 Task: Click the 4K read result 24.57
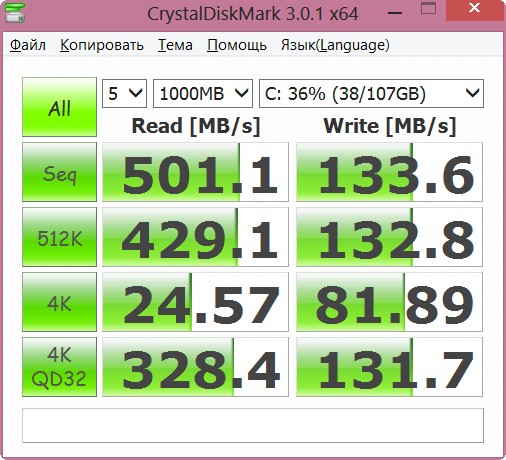(x=195, y=302)
